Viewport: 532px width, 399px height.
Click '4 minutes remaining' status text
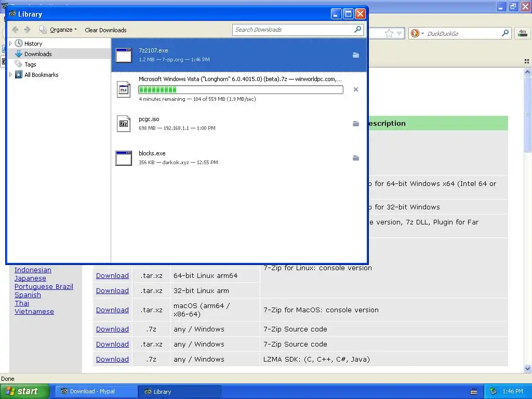click(162, 99)
